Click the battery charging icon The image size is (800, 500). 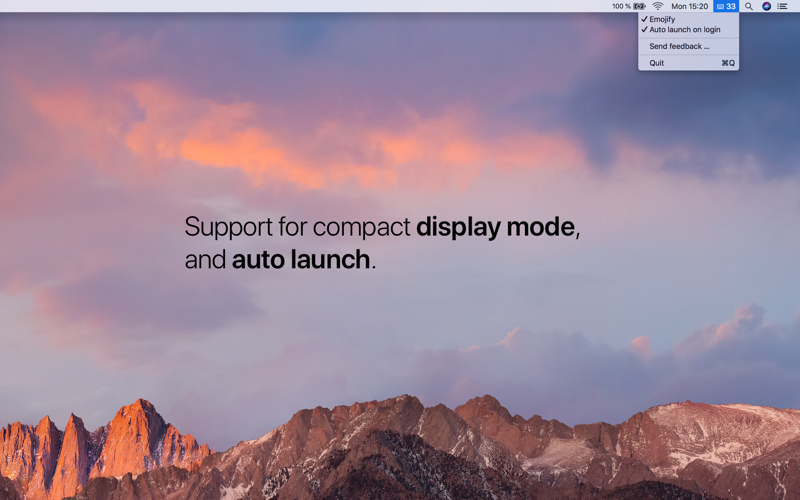[639, 6]
